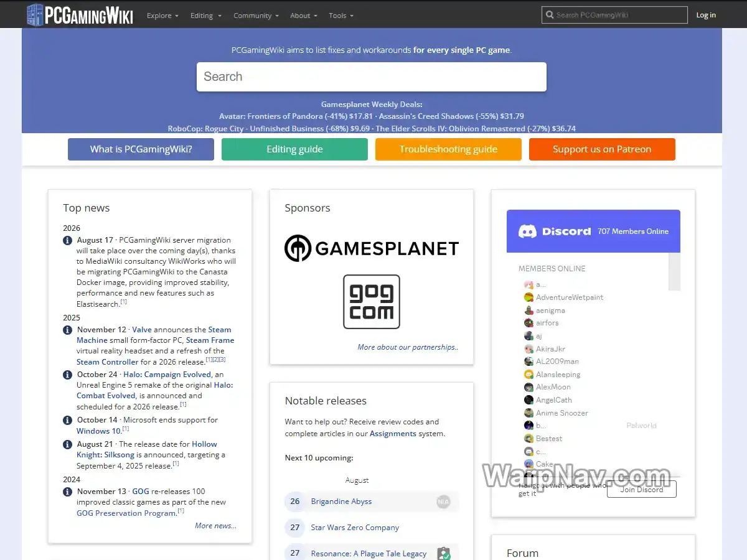Open the Editing guide button
Viewport: 747px width, 560px height.
click(x=294, y=149)
